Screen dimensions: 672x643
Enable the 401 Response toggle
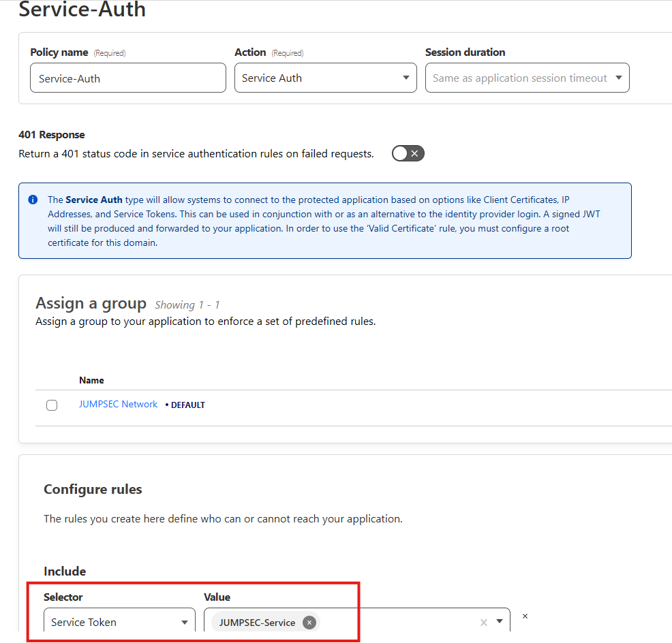tap(408, 153)
